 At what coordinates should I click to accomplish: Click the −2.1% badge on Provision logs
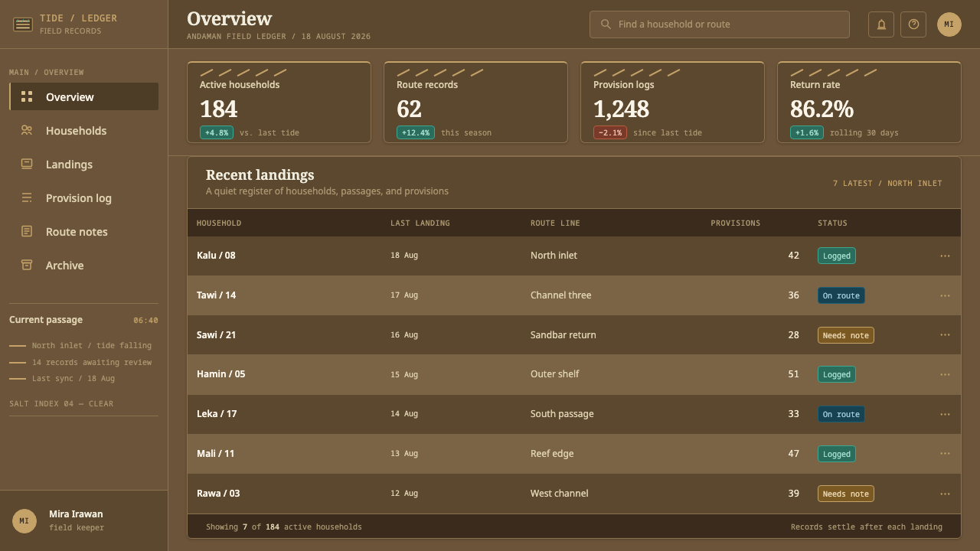(610, 132)
